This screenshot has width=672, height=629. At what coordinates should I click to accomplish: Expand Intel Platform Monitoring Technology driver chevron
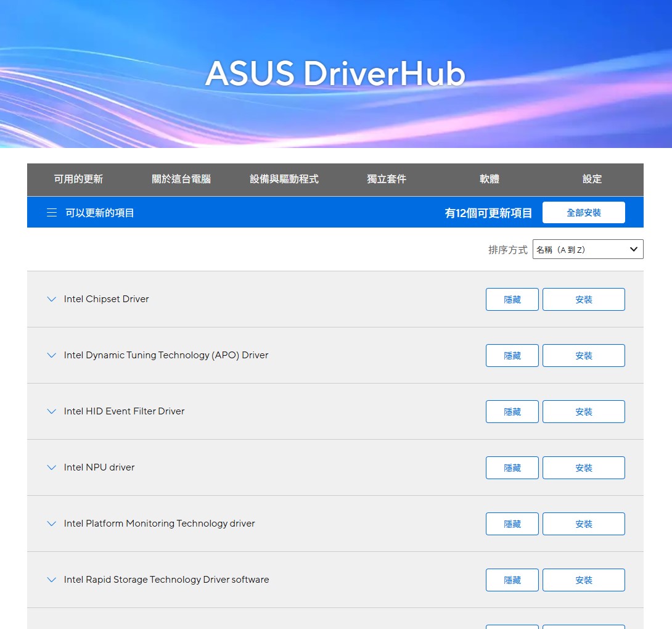[x=51, y=524]
